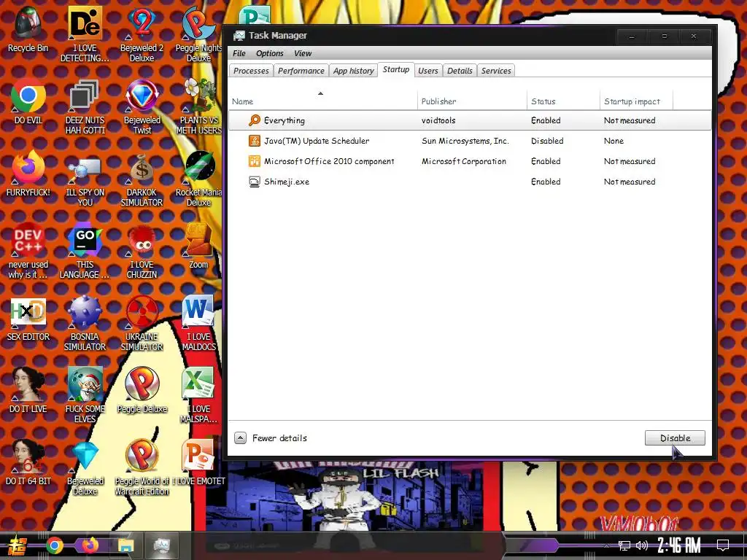
Task: Open the Dev C++ 'never used' icon
Action: [x=28, y=251]
